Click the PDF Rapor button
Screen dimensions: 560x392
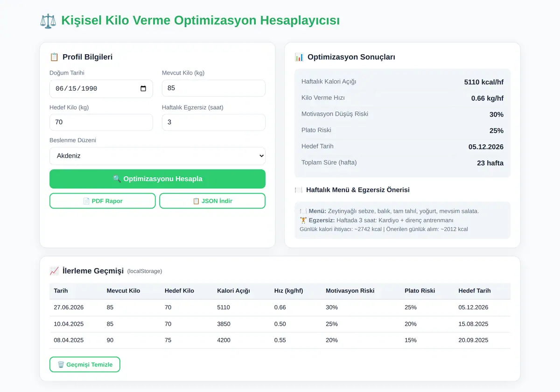[103, 201]
